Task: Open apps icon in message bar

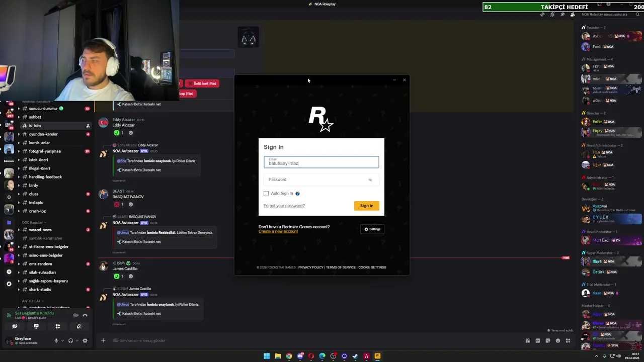Action: 568,340
